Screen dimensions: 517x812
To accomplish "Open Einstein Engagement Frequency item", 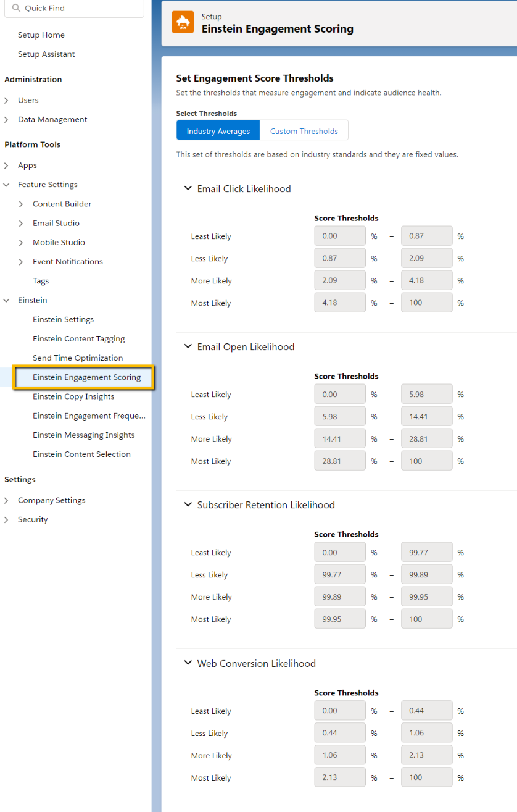I will pyautogui.click(x=89, y=416).
